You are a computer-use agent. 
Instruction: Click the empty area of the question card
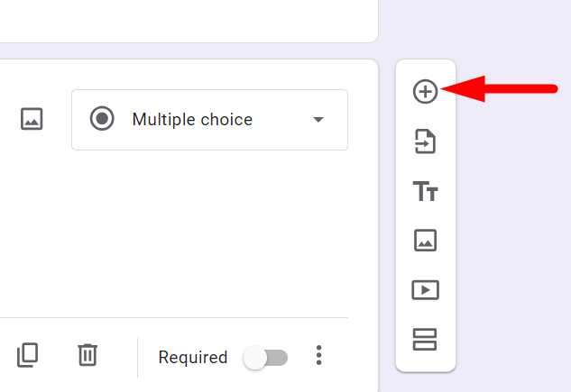click(180, 234)
